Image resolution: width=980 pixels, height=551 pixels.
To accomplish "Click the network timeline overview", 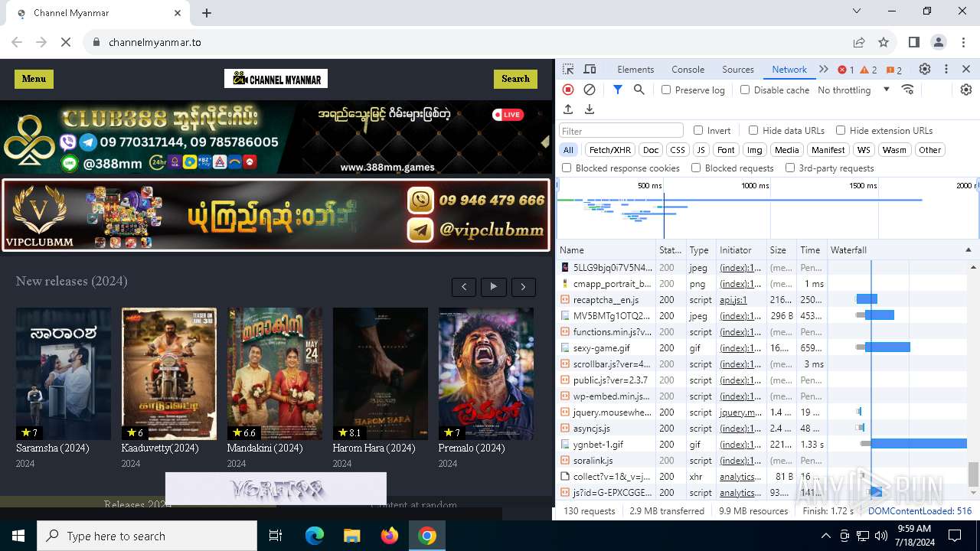I will coord(767,209).
